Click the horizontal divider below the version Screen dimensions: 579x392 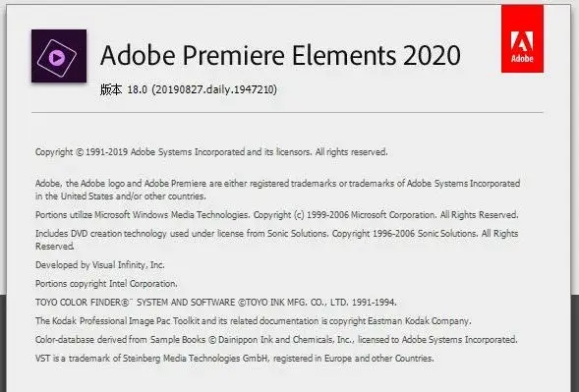pos(287,112)
